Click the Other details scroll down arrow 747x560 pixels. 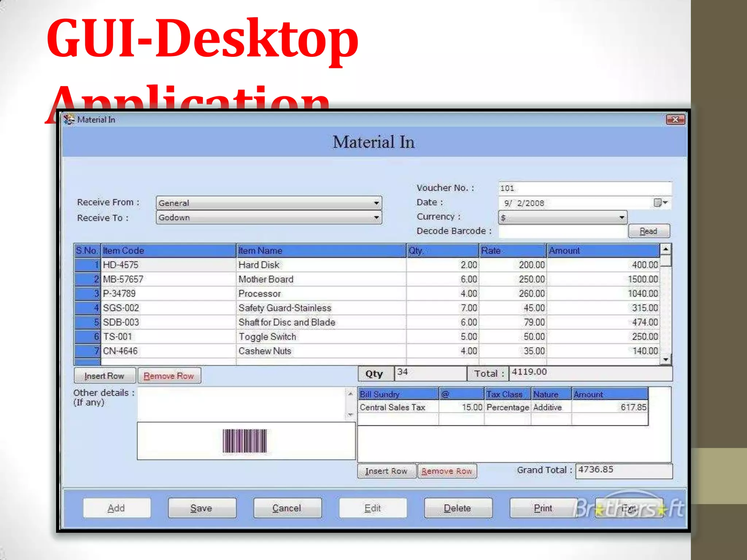(x=350, y=415)
